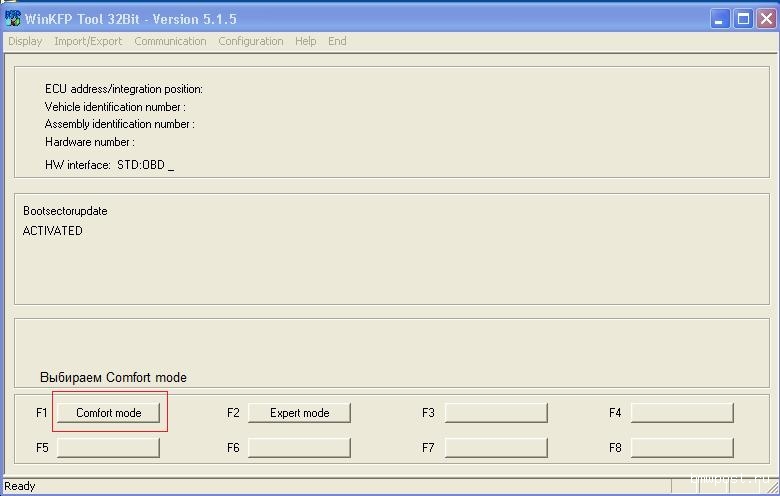Click the blank F4 button
This screenshot has width=780, height=496.
pos(682,413)
